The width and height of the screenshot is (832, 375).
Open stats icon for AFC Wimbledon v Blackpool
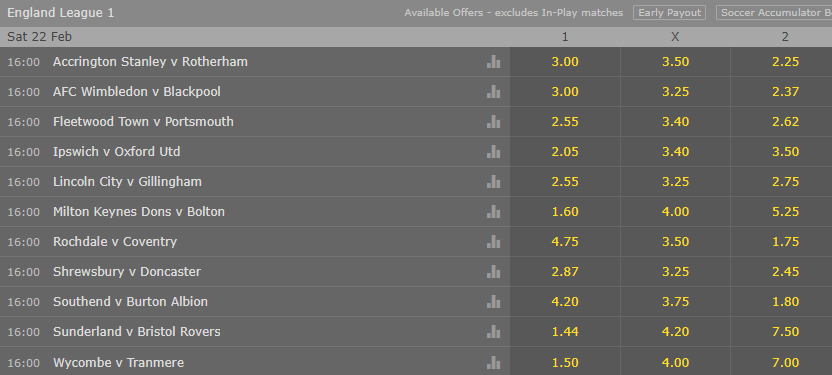[493, 92]
